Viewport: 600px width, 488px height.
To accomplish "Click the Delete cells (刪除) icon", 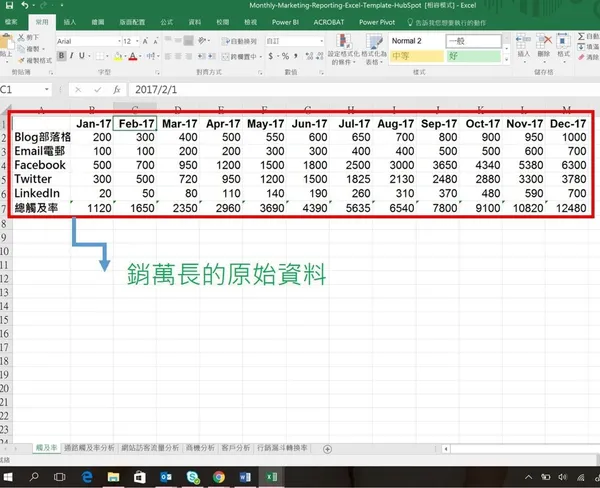I will (544, 41).
